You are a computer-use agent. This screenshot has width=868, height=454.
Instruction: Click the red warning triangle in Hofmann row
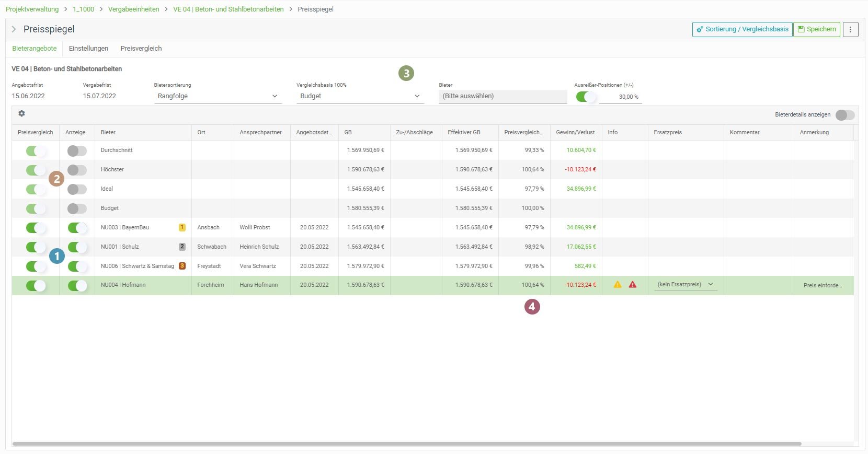pyautogui.click(x=633, y=285)
